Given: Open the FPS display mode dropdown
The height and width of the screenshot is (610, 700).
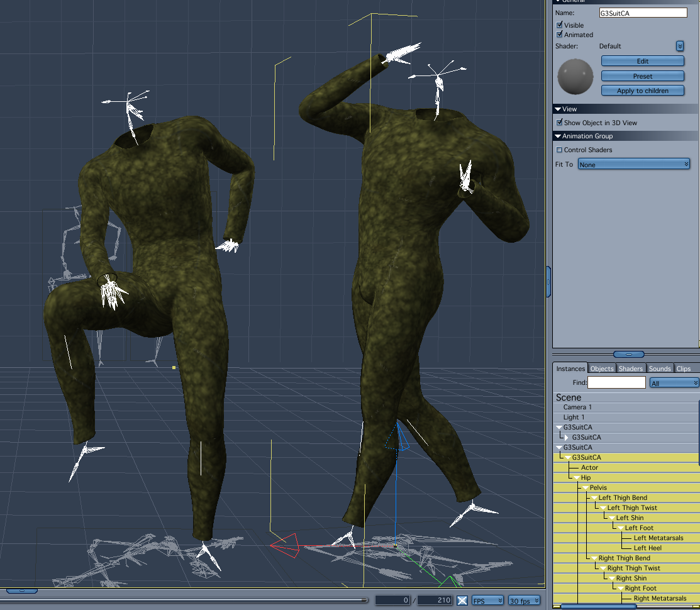Looking at the screenshot, I should pyautogui.click(x=487, y=601).
